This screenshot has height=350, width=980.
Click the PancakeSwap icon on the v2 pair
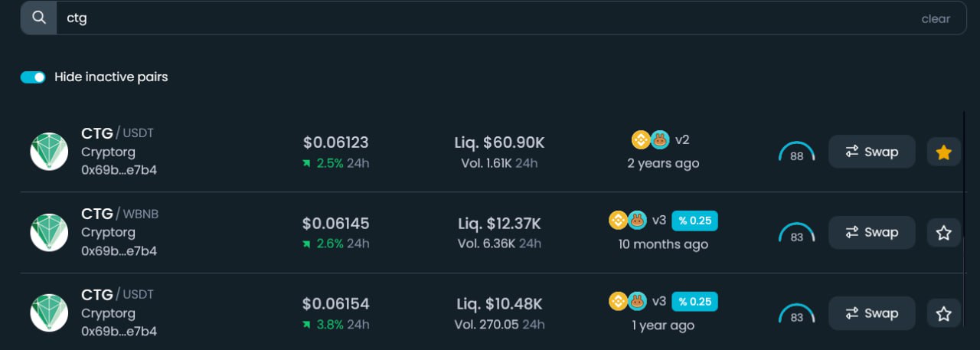tap(660, 140)
